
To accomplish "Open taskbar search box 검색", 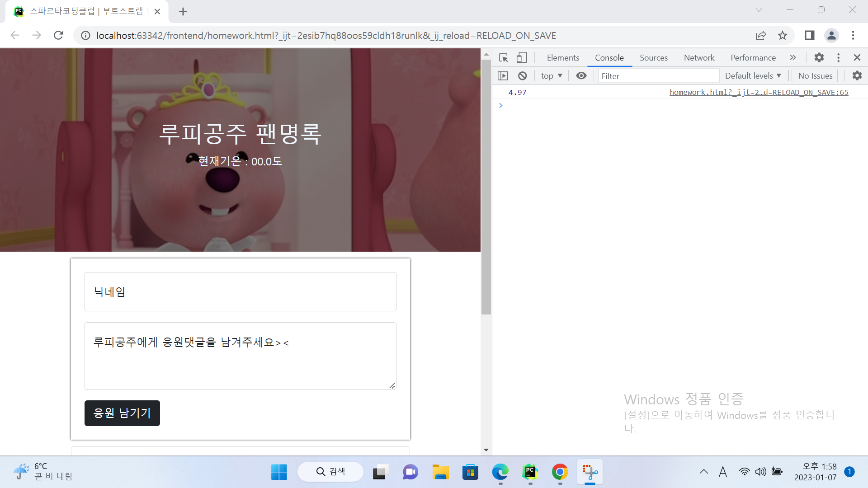I will pos(330,472).
